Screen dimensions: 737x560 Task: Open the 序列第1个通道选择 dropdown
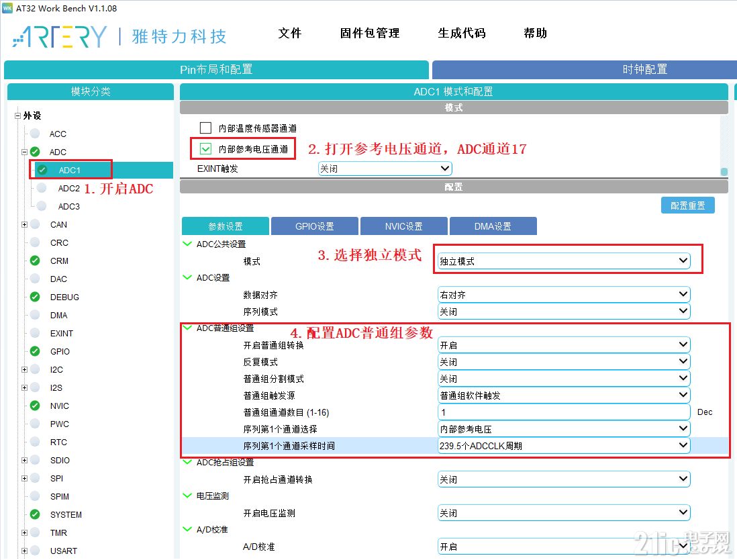pos(564,429)
